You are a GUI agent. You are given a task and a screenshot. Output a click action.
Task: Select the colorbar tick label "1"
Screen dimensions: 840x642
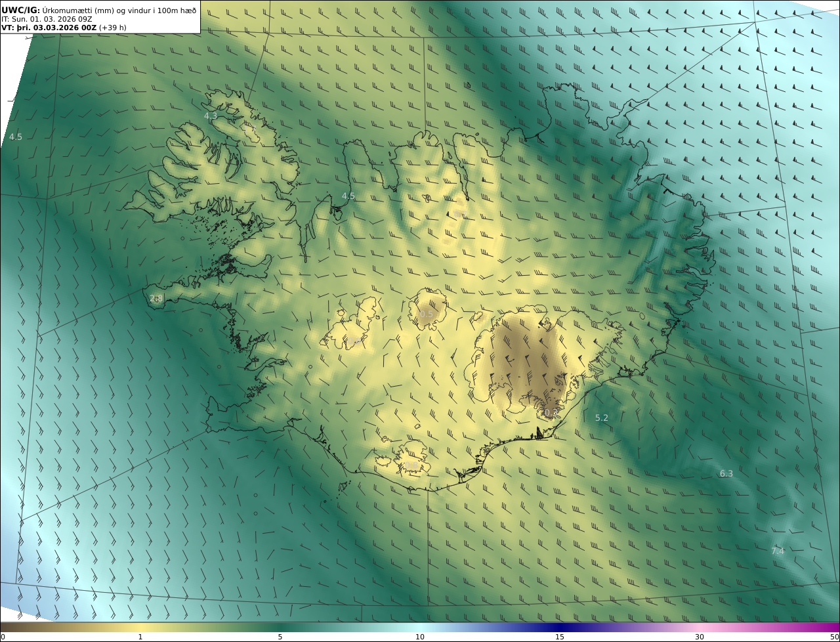click(x=140, y=637)
